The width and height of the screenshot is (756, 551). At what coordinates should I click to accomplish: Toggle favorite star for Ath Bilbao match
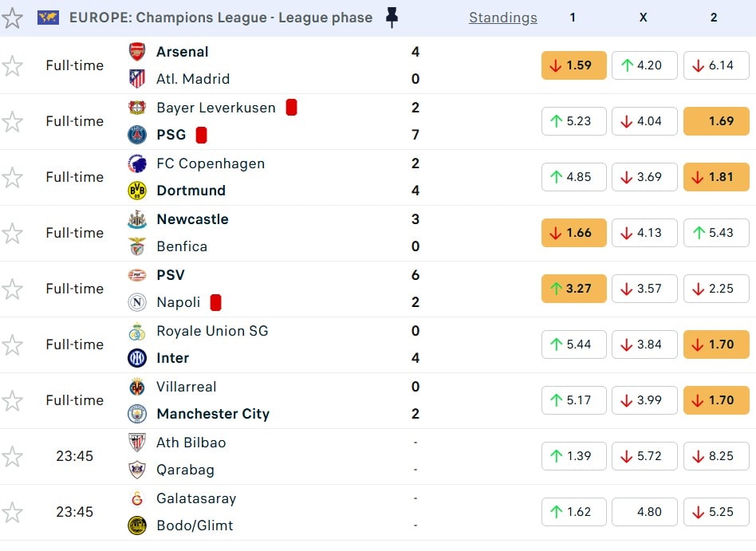[13, 456]
